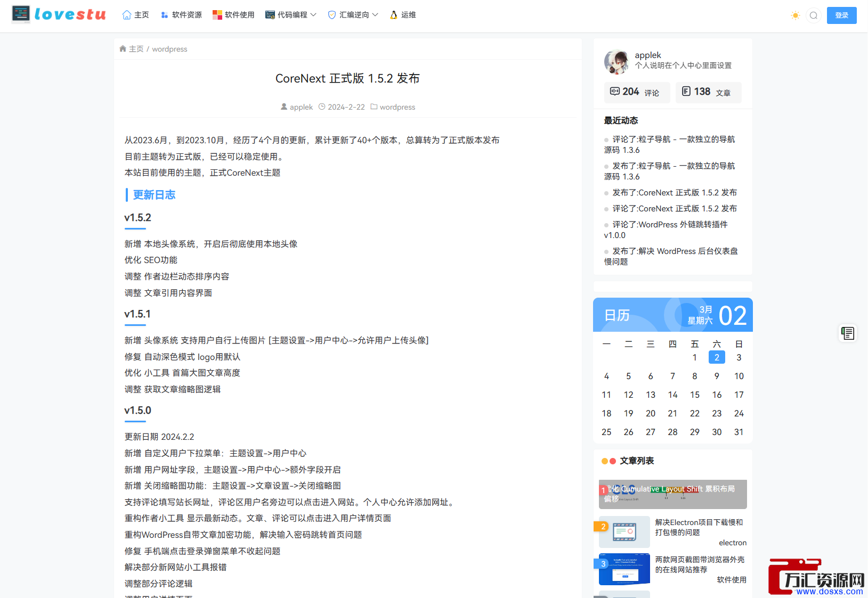Click the lovestu site logo
Image resolution: width=868 pixels, height=598 pixels.
59,14
